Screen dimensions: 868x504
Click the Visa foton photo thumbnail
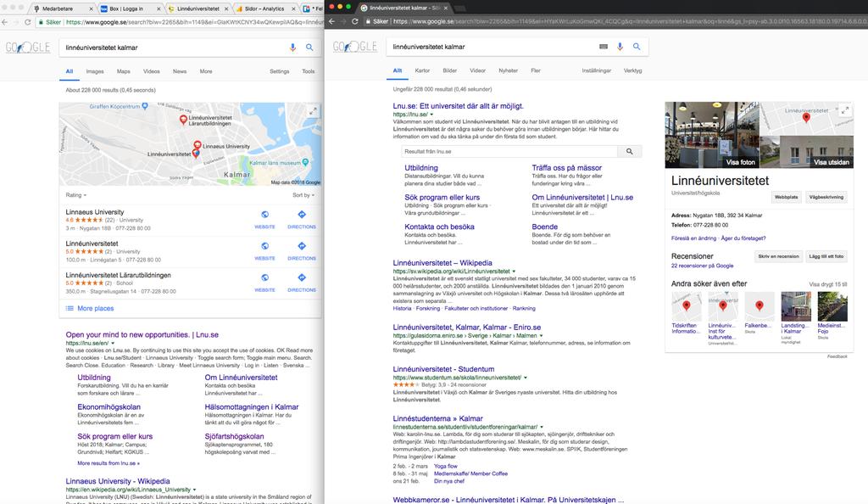[712, 135]
